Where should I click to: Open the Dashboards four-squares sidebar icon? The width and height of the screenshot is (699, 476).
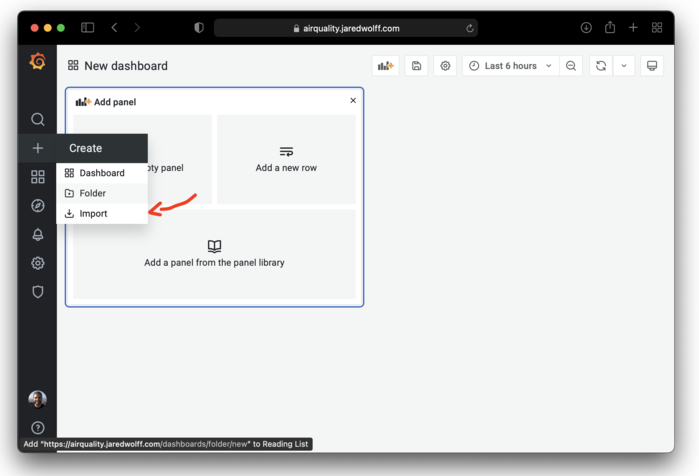pyautogui.click(x=38, y=177)
